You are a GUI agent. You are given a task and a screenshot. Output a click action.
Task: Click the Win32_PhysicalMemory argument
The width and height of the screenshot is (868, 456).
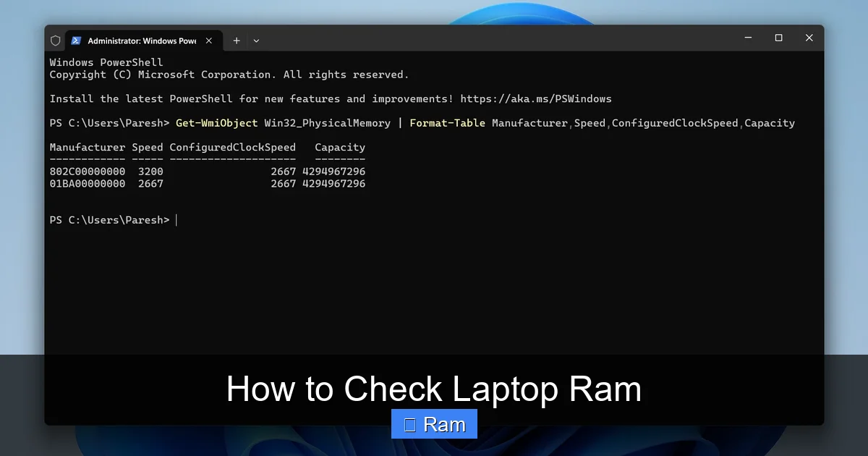[x=327, y=123]
